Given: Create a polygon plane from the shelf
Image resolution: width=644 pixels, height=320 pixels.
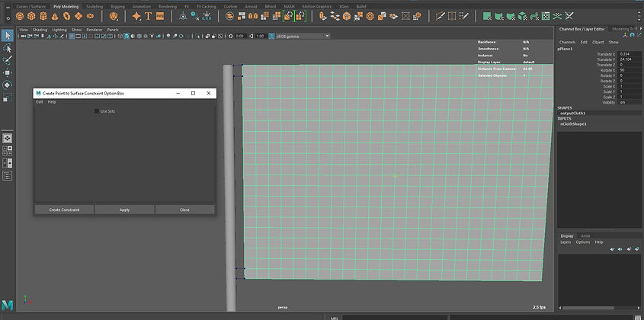Looking at the screenshot, I should [78, 16].
